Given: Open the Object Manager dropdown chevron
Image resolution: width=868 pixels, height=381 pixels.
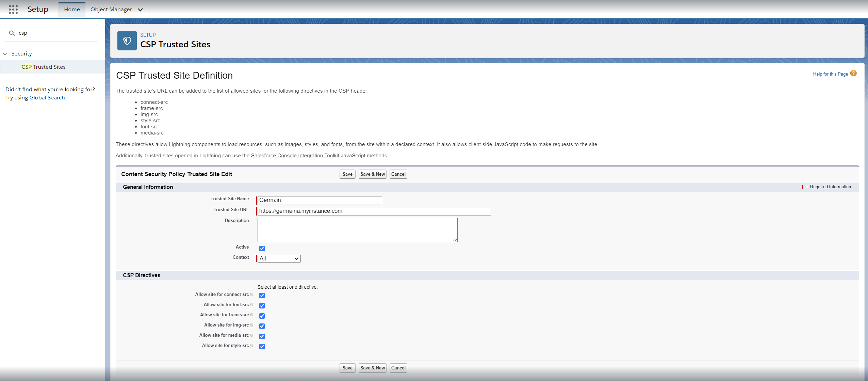Looking at the screenshot, I should click(x=140, y=10).
